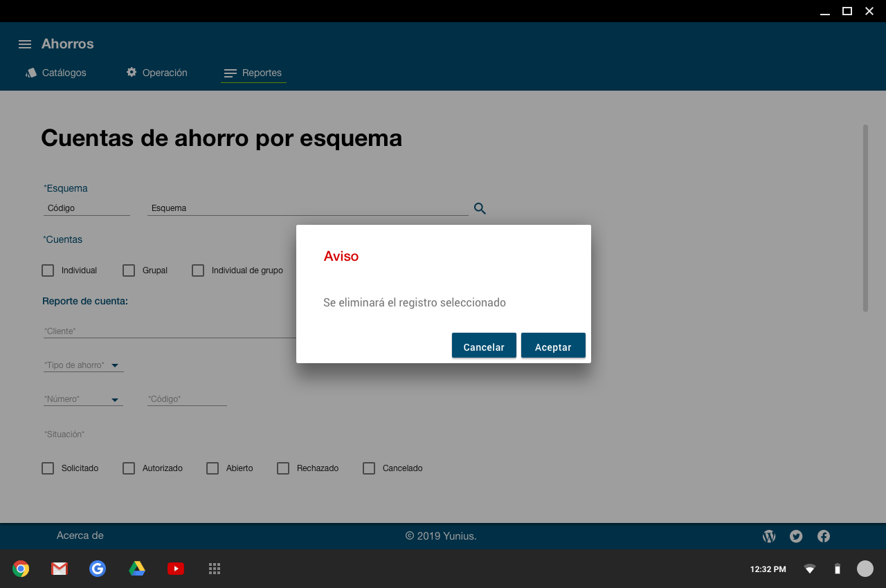Click the search magnifier beside Esquema field

coord(480,208)
